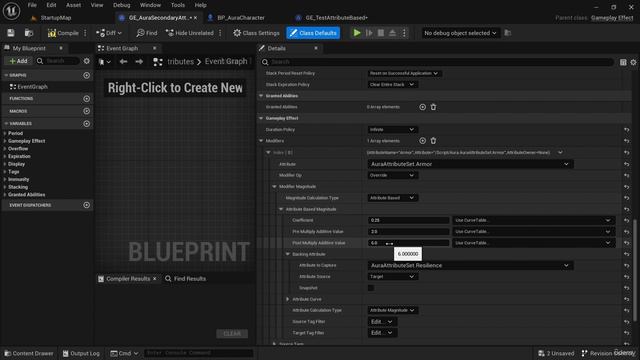Screen dimensions: 640x360
Task: Open the Debug menu
Action: tap(121, 5)
